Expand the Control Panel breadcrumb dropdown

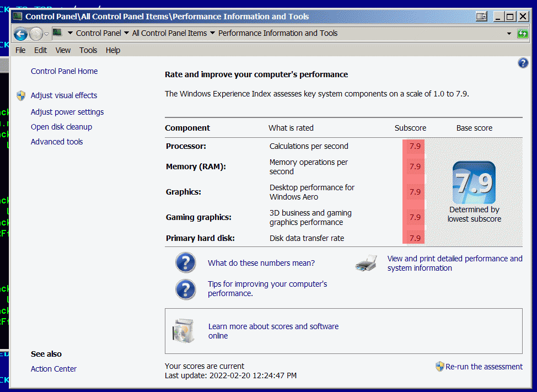coord(126,33)
